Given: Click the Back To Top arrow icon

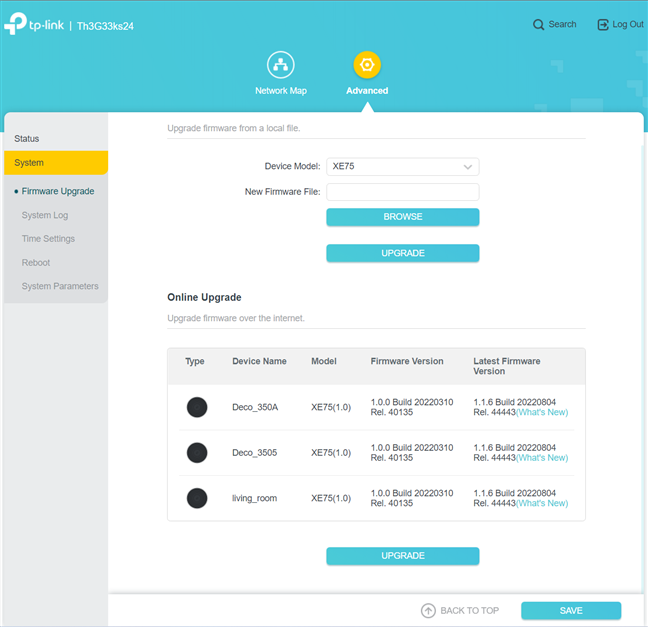Looking at the screenshot, I should (428, 610).
